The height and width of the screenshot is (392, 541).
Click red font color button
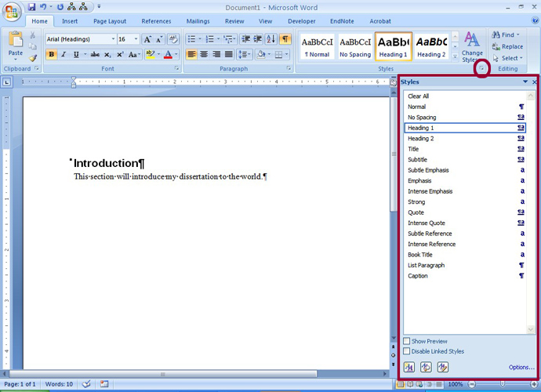click(x=168, y=54)
